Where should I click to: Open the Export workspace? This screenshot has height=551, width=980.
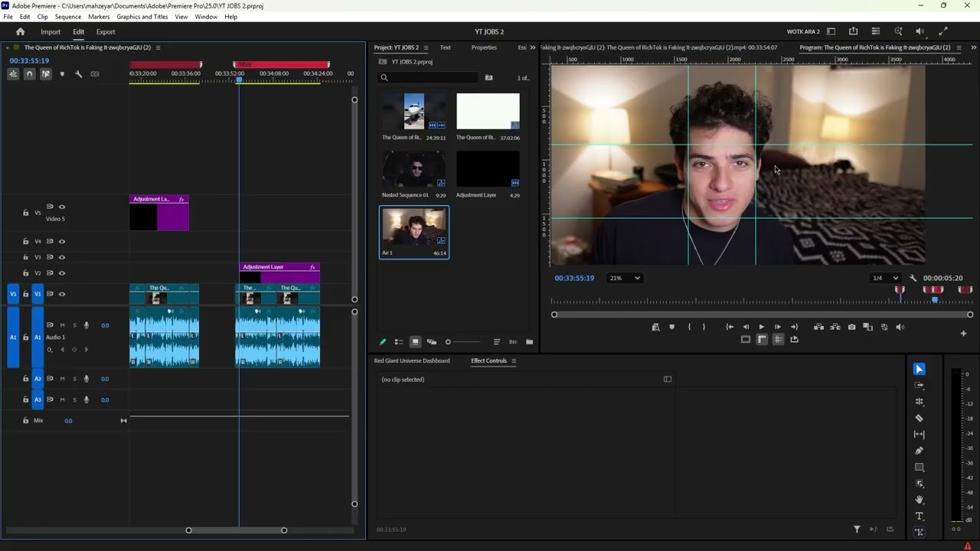106,32
